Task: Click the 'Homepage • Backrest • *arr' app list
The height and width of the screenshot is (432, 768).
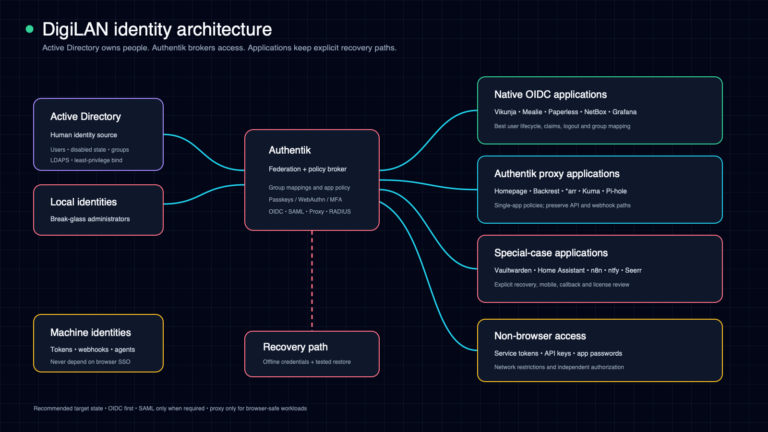Action: click(560, 192)
